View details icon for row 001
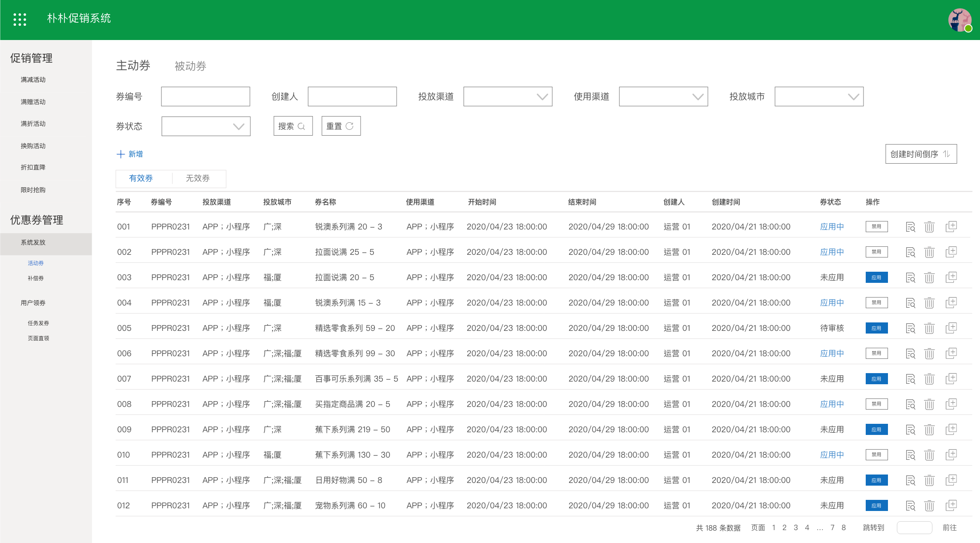Screen dimensions: 980x543 [x=910, y=227]
